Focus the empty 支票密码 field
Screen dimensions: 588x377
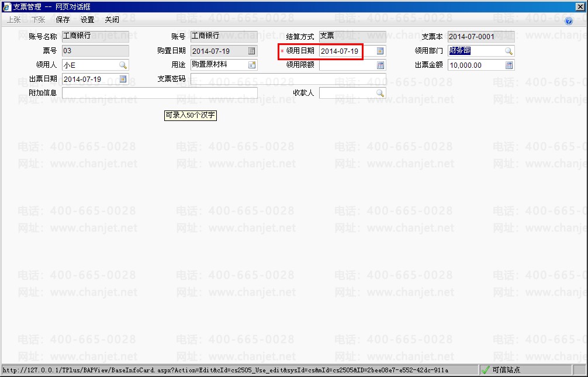click(288, 79)
